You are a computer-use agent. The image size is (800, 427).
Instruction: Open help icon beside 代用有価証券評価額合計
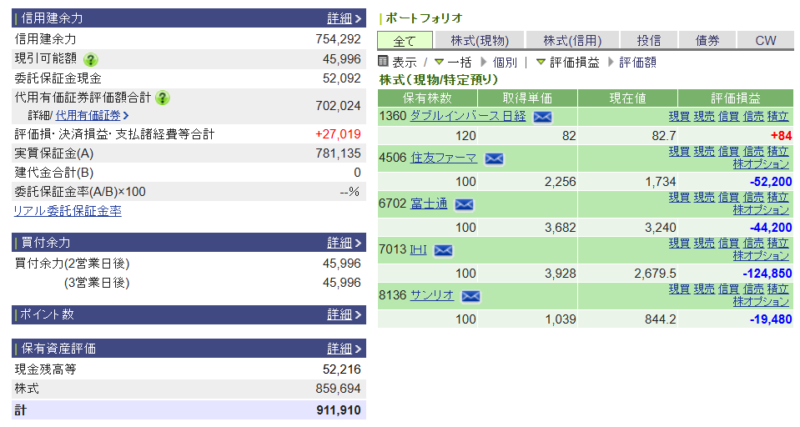pos(162,97)
